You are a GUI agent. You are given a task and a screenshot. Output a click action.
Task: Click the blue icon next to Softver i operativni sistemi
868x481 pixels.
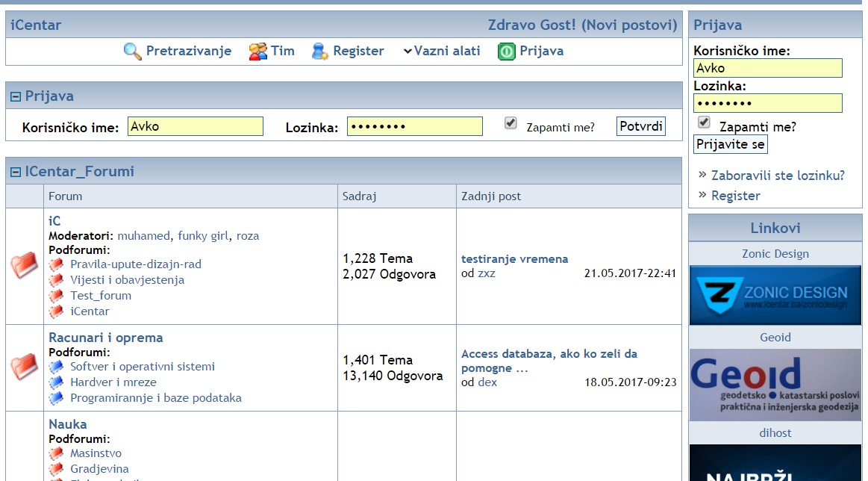point(56,367)
